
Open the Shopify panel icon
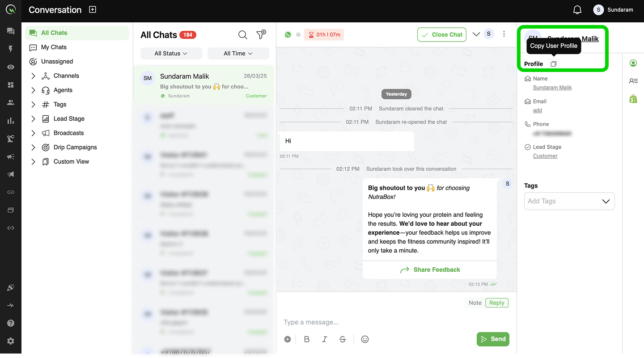(x=633, y=99)
